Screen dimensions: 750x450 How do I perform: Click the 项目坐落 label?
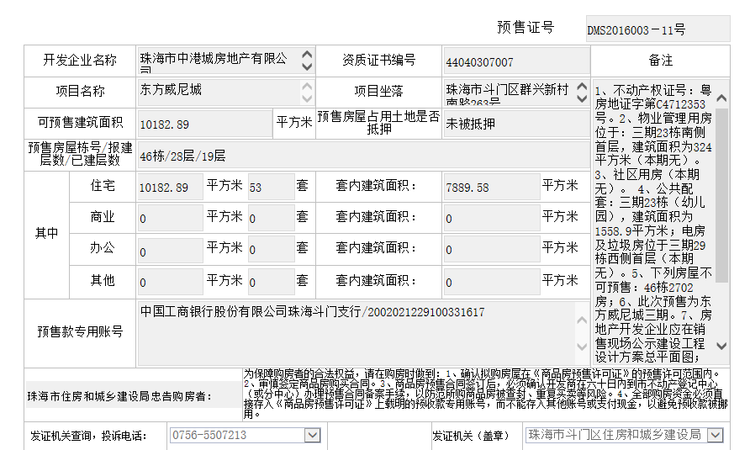379,91
